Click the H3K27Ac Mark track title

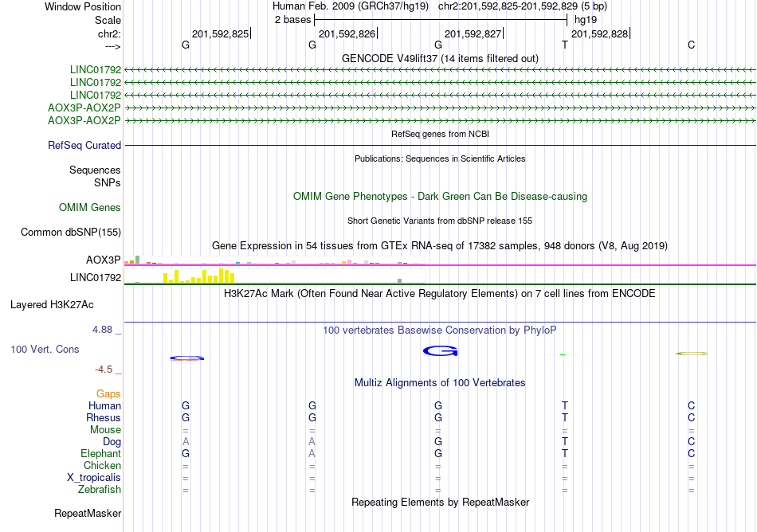(439, 293)
